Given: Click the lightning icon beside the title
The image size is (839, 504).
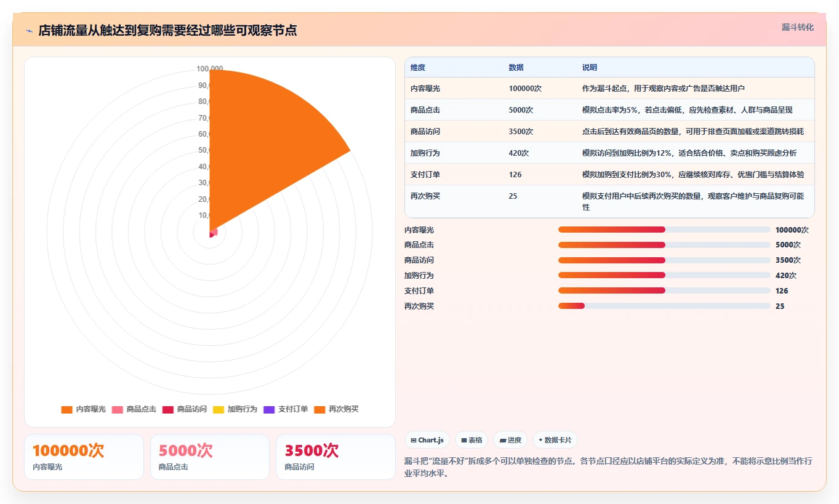Looking at the screenshot, I should pyautogui.click(x=30, y=31).
